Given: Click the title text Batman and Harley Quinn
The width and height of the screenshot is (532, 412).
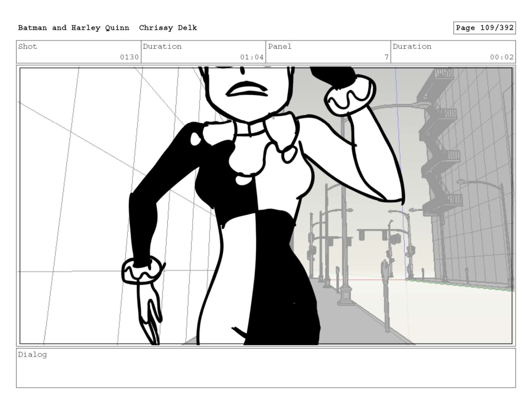Looking at the screenshot, I should (74, 28).
